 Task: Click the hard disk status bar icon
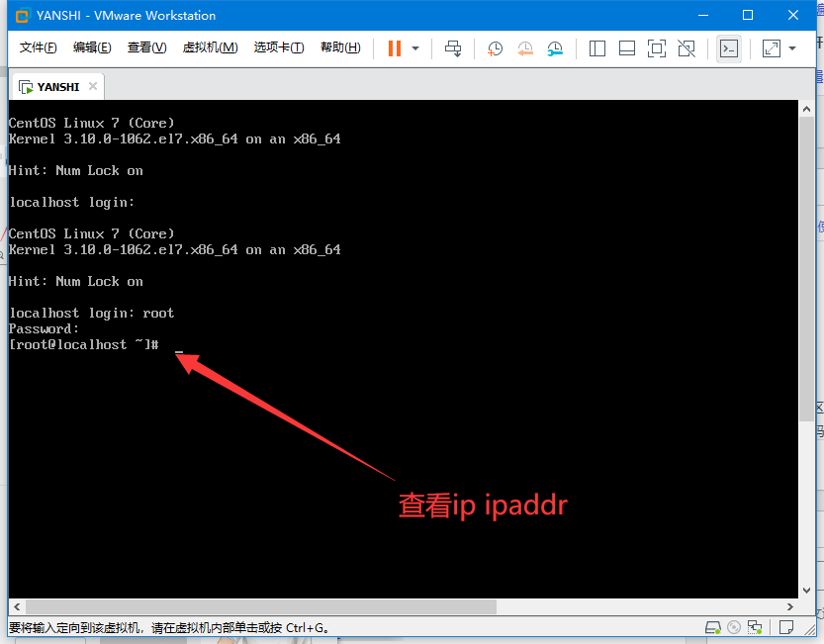pyautogui.click(x=712, y=628)
